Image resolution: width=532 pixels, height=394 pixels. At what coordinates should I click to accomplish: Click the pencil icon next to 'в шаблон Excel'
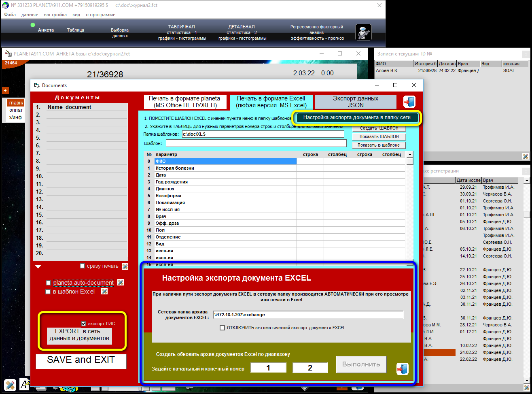pyautogui.click(x=104, y=291)
